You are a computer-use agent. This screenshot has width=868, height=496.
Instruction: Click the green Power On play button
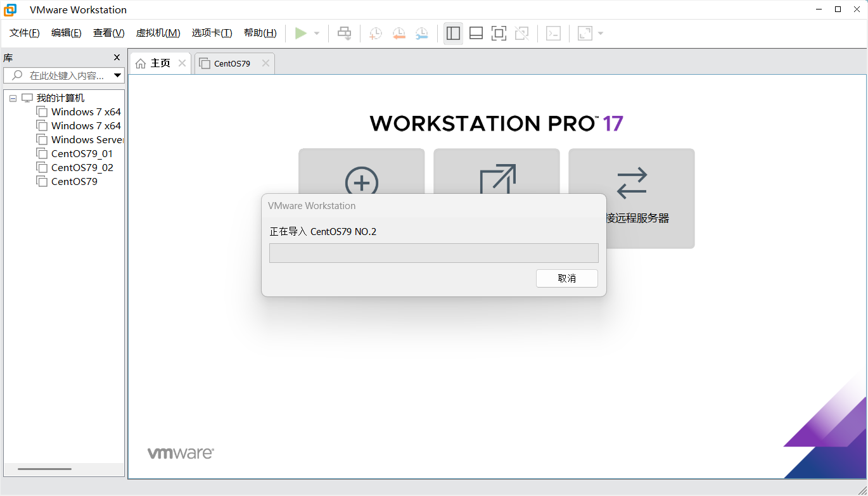(x=301, y=34)
